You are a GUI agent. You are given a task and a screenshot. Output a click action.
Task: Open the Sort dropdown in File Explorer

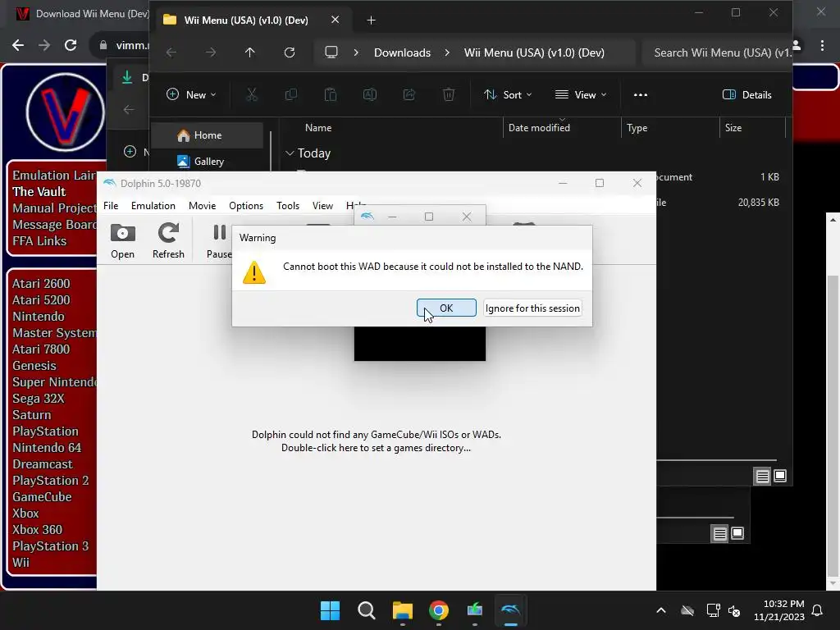click(508, 95)
